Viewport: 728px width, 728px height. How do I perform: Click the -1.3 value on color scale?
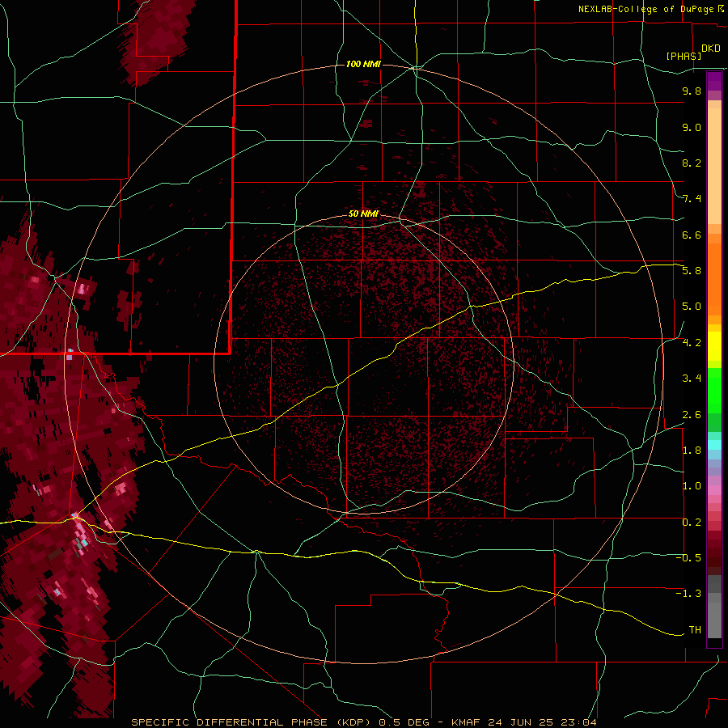click(688, 594)
